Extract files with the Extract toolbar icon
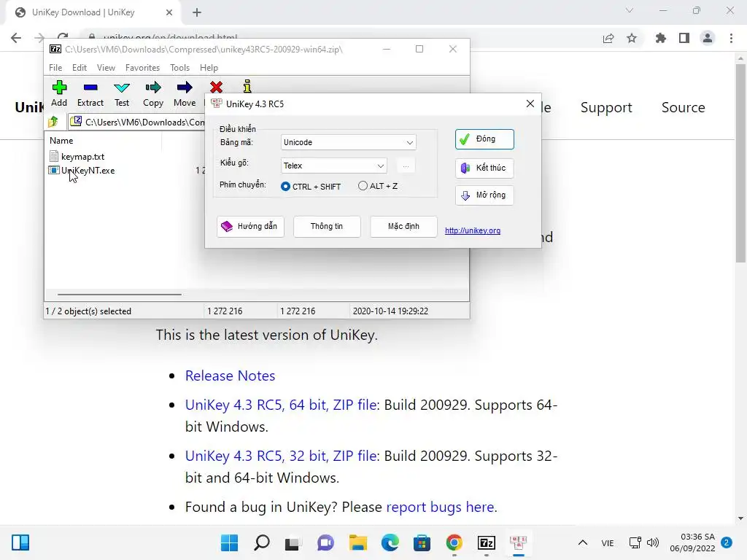The height and width of the screenshot is (560, 747). tap(90, 93)
